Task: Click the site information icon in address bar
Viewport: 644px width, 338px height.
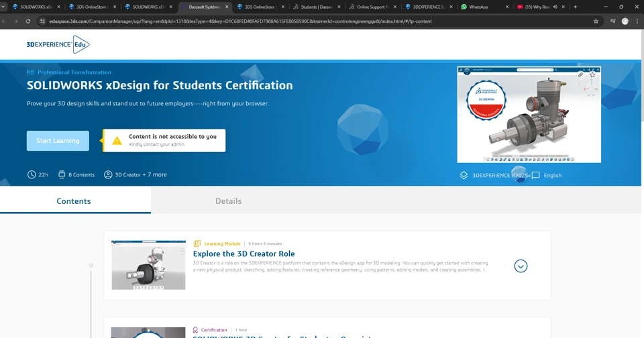Action: tap(42, 21)
